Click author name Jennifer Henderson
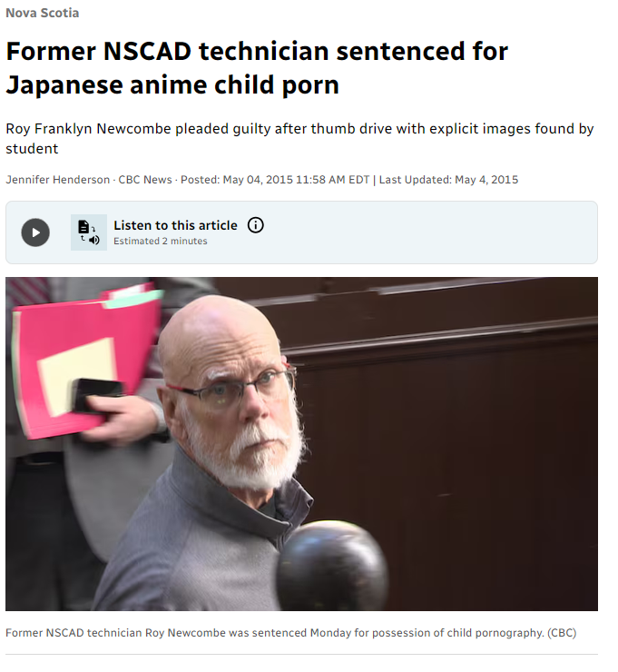The height and width of the screenshot is (672, 618). 58,180
